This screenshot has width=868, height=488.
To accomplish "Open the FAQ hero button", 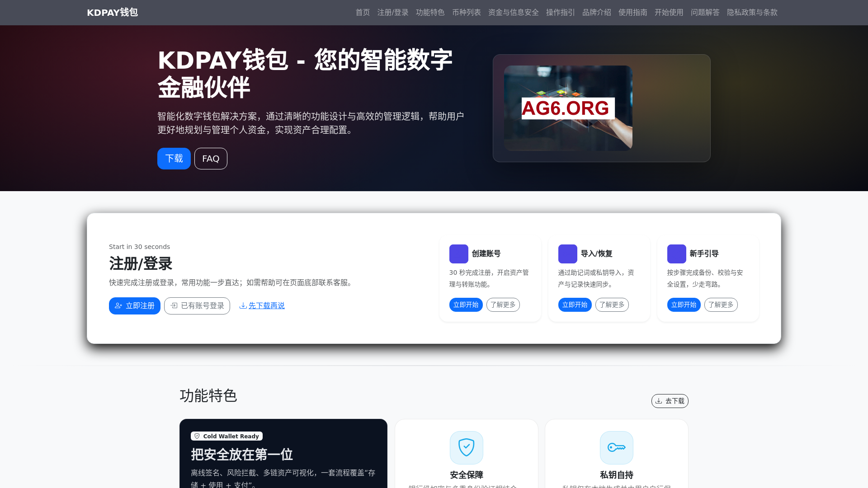I will tap(211, 159).
